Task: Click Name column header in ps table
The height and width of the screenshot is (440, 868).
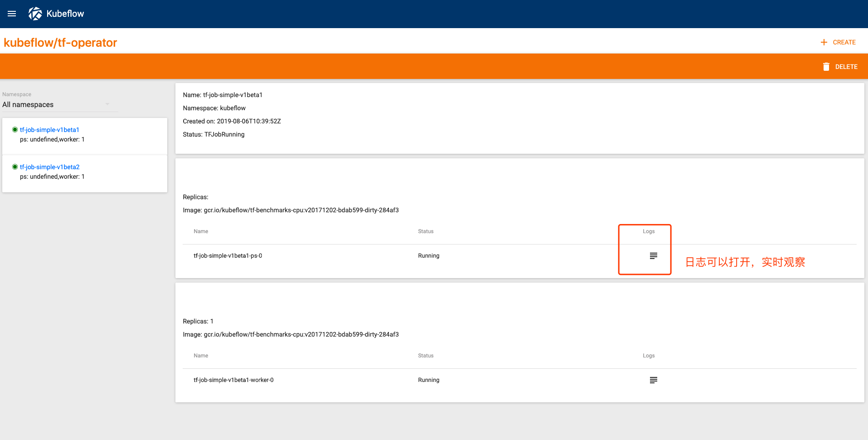Action: click(201, 231)
